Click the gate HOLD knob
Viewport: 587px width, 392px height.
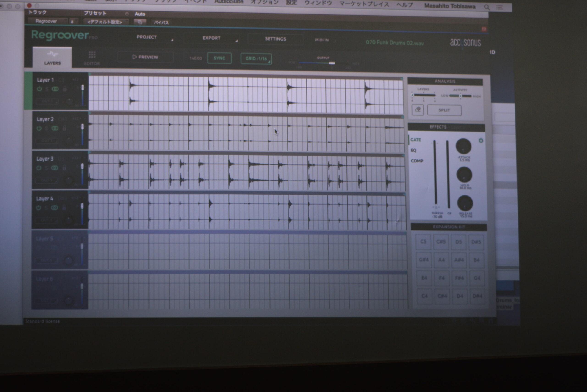click(x=464, y=175)
